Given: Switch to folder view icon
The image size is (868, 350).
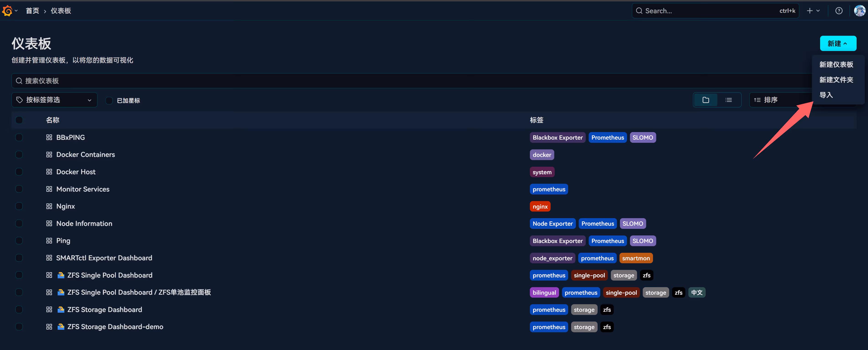Looking at the screenshot, I should click(x=706, y=100).
